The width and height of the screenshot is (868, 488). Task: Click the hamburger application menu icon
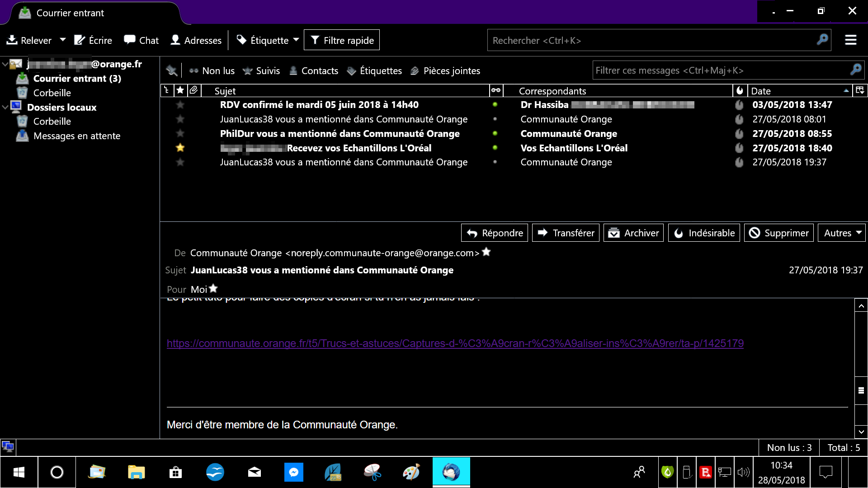[850, 40]
